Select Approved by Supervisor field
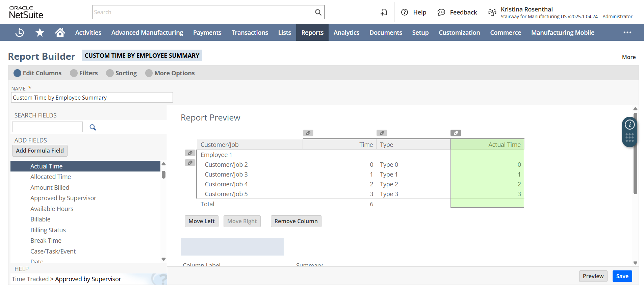 pyautogui.click(x=85, y=198)
